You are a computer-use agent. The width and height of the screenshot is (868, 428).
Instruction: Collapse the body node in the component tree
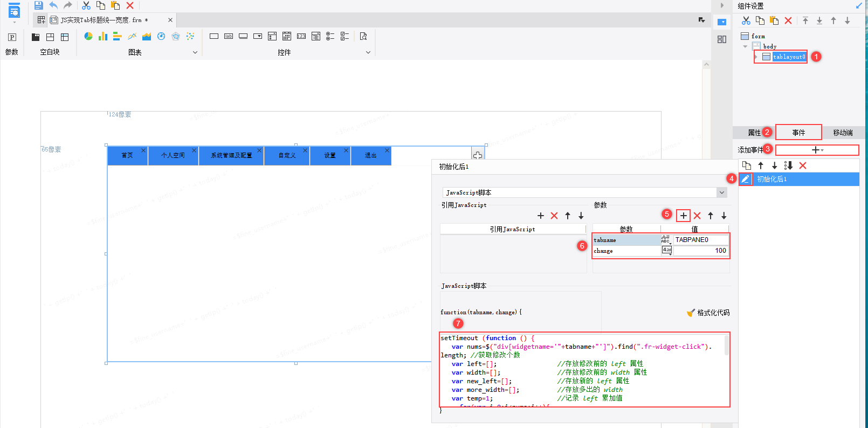(x=746, y=46)
